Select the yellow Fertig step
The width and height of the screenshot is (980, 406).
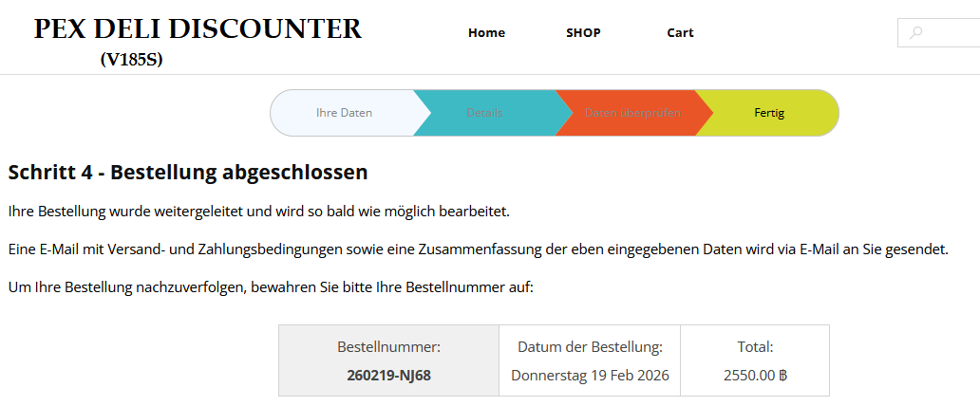click(x=769, y=113)
